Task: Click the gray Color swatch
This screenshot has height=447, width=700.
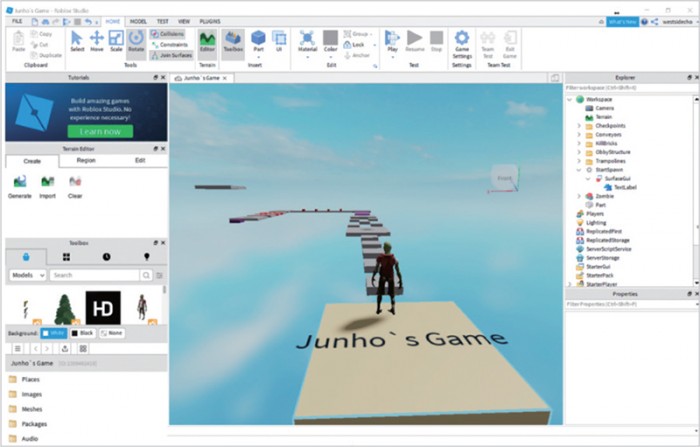Action: (x=330, y=38)
